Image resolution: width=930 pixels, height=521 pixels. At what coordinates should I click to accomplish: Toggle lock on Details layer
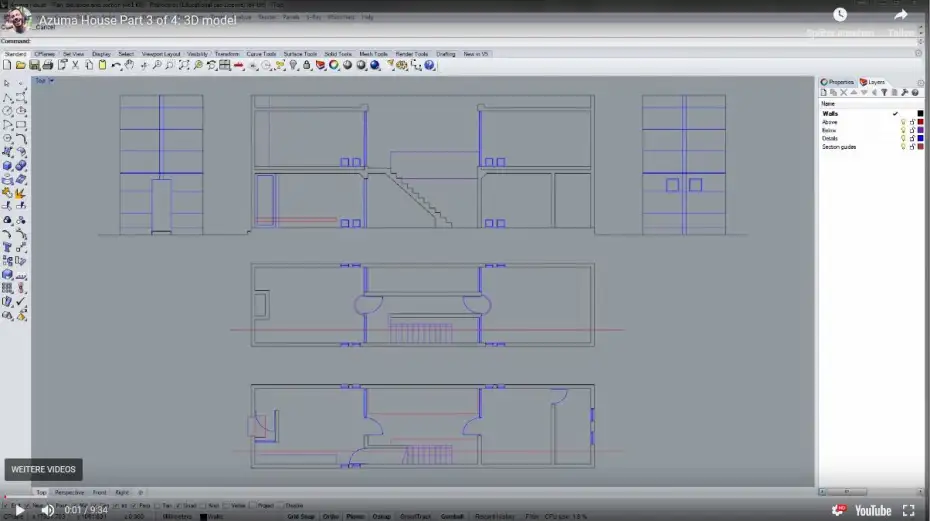[912, 138]
